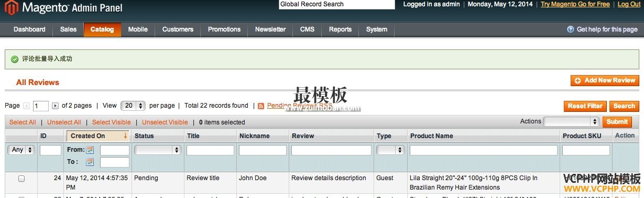Screen dimensions: 644x198
Task: Open the CMS menu
Action: (307, 29)
